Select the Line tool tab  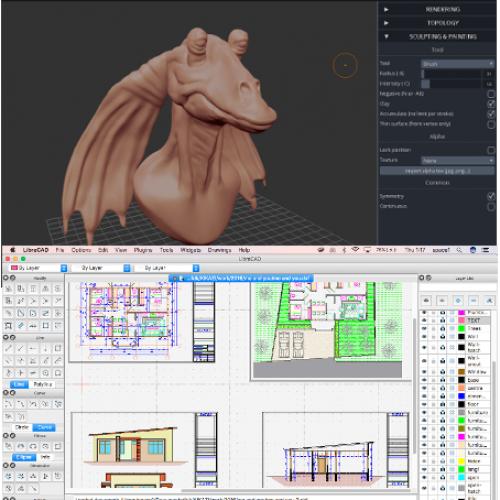19,384
